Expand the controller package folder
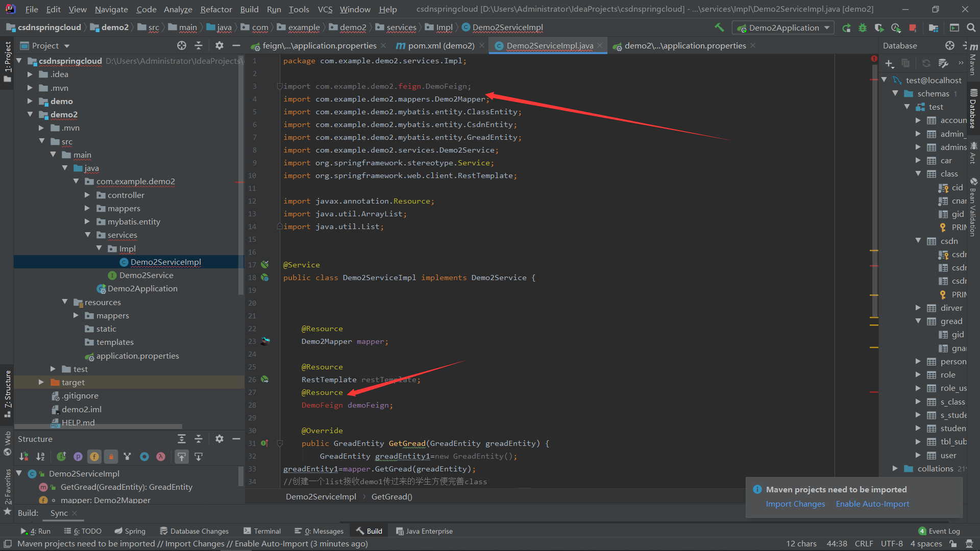Viewport: 980px width, 551px height. click(x=87, y=195)
